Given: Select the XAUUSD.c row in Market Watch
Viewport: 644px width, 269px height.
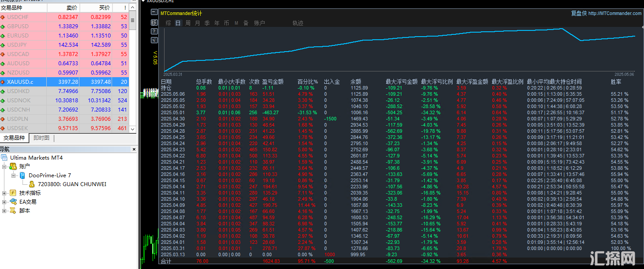Looking at the screenshot, I should pyautogui.click(x=64, y=82).
